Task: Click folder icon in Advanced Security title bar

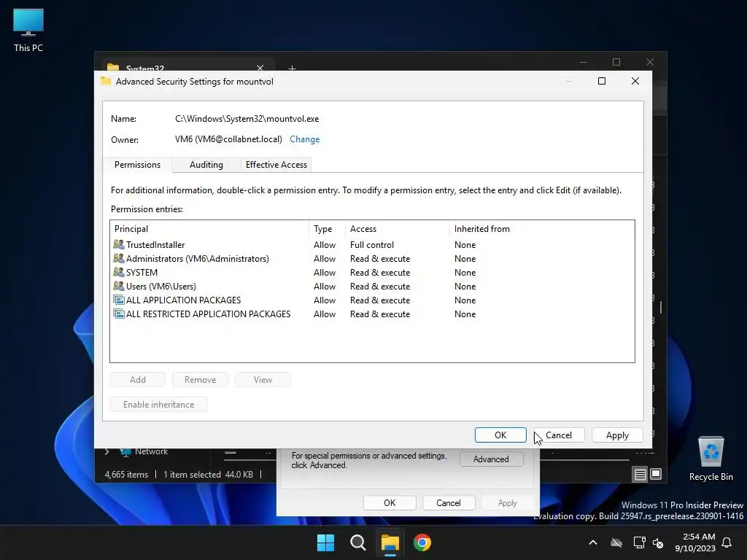Action: coord(106,80)
